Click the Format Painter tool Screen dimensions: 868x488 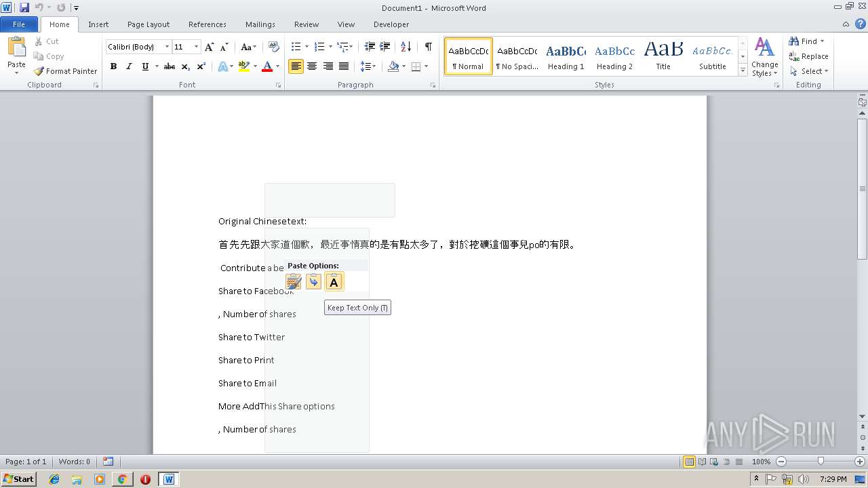(x=65, y=71)
